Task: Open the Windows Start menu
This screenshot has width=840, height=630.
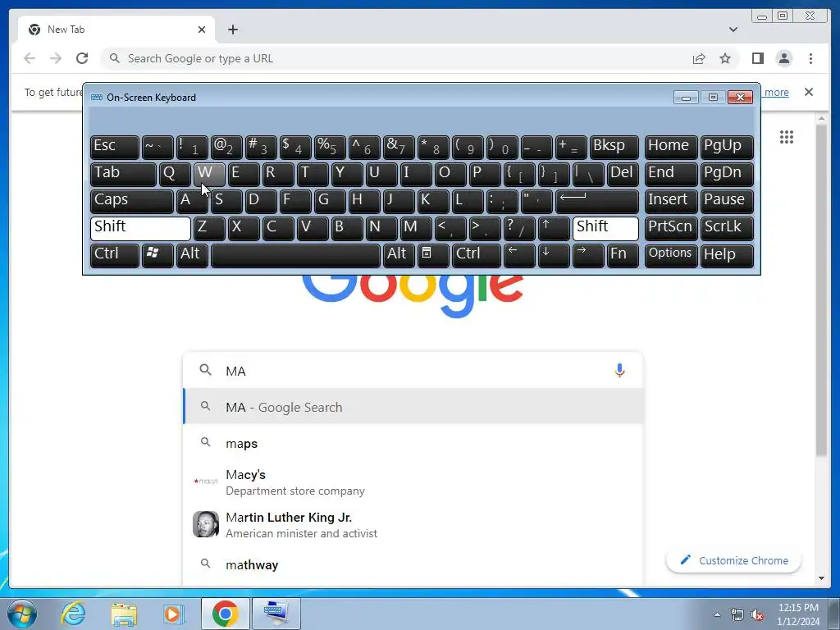Action: [22, 614]
